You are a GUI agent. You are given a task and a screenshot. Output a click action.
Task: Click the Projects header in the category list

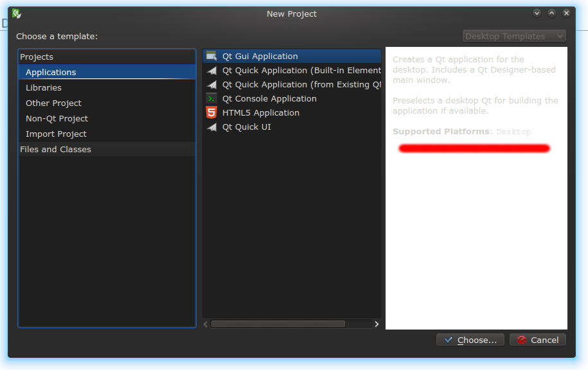coord(37,57)
